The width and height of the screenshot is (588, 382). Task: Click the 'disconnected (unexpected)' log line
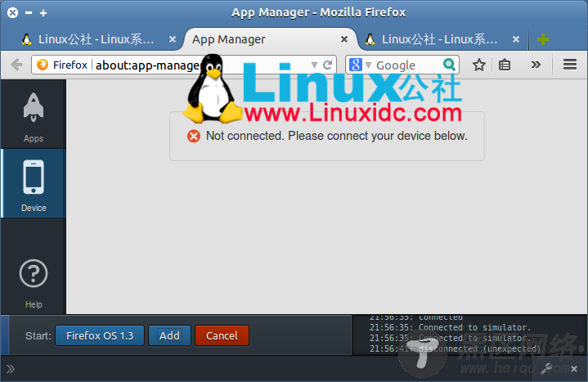point(456,348)
